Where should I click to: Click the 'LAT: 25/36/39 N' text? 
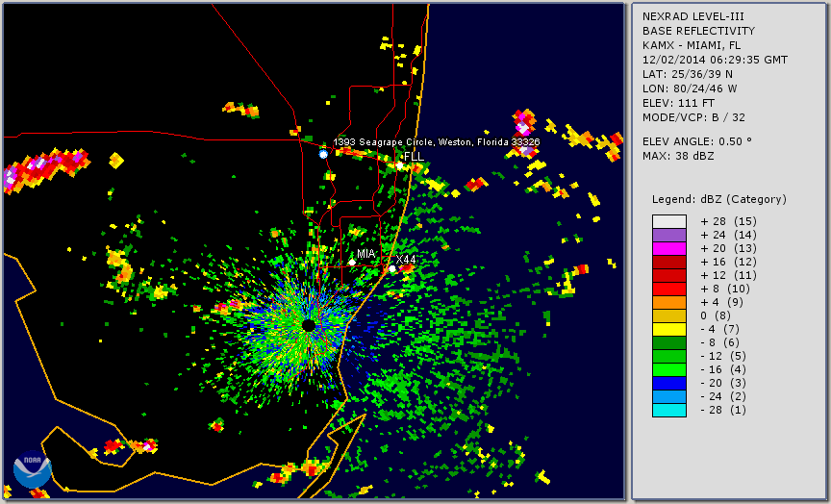(688, 74)
